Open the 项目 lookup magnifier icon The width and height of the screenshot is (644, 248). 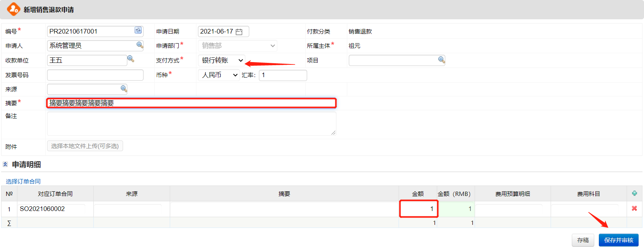(x=441, y=60)
